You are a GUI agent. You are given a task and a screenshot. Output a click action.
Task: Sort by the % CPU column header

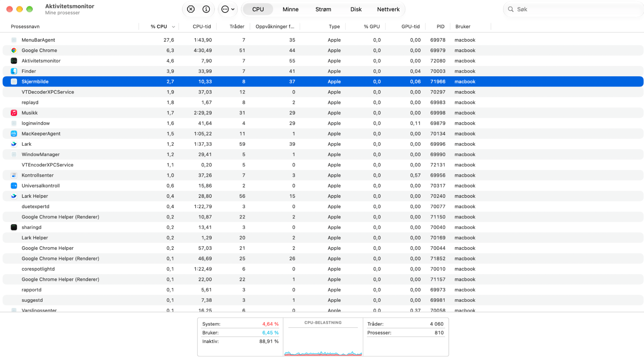(159, 27)
